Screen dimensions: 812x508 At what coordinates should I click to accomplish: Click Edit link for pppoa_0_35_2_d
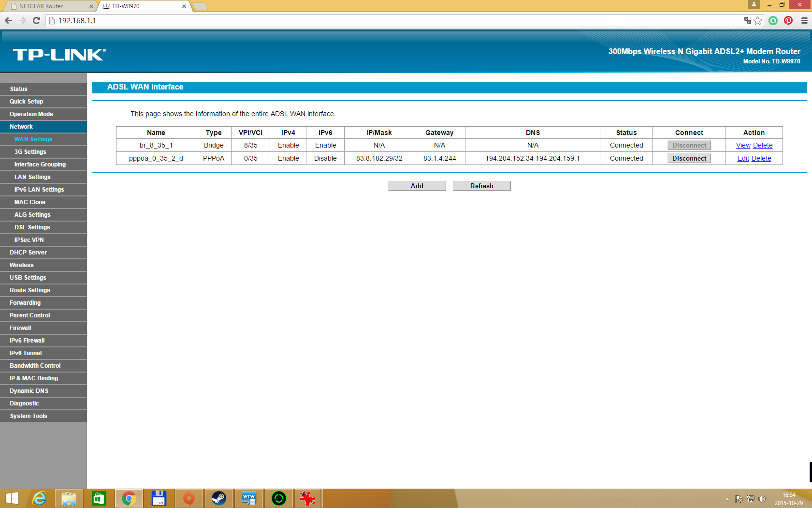[743, 158]
